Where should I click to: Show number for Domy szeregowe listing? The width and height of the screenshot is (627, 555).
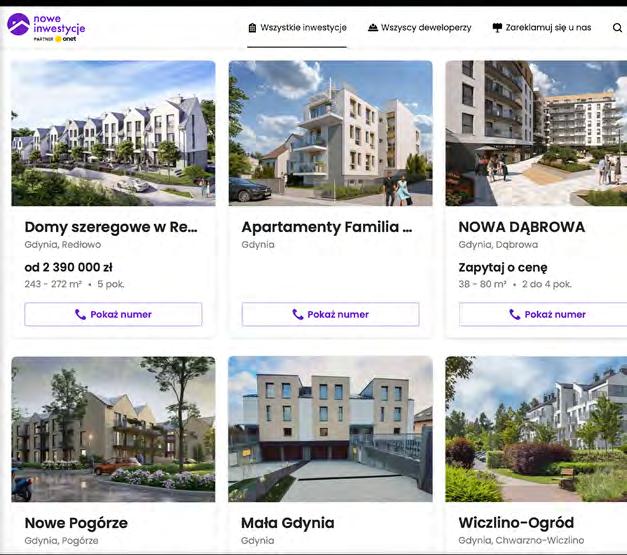click(x=113, y=314)
